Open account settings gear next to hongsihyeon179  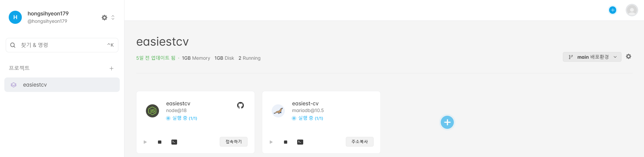[104, 17]
